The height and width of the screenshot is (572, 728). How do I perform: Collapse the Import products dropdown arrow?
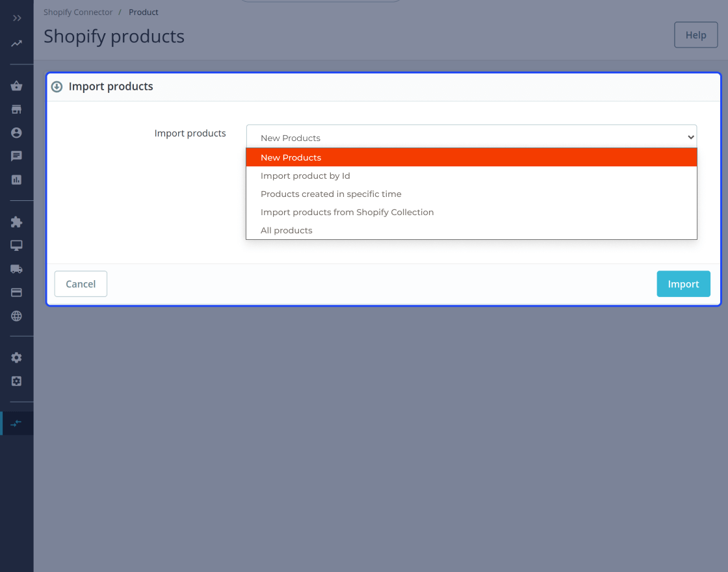tap(691, 137)
